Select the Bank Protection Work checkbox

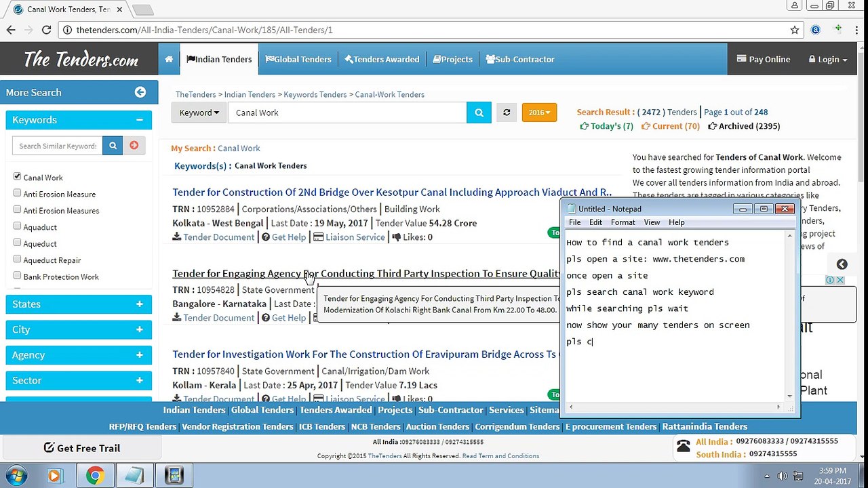tap(17, 276)
